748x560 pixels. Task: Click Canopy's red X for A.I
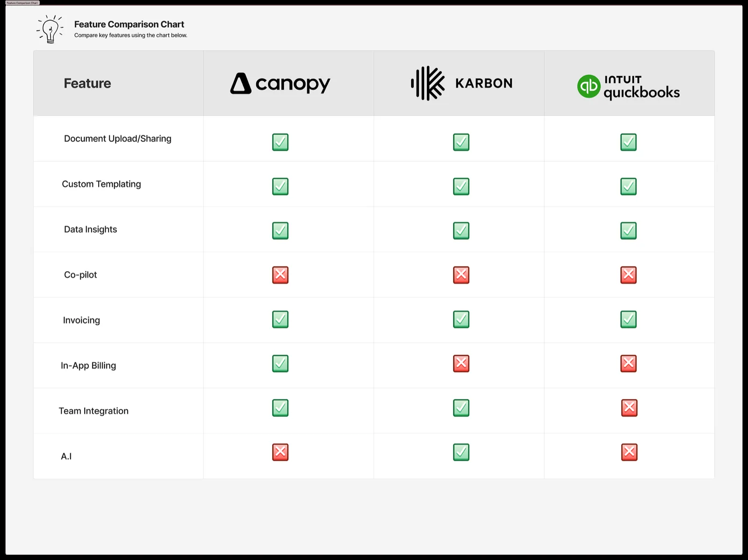point(280,452)
